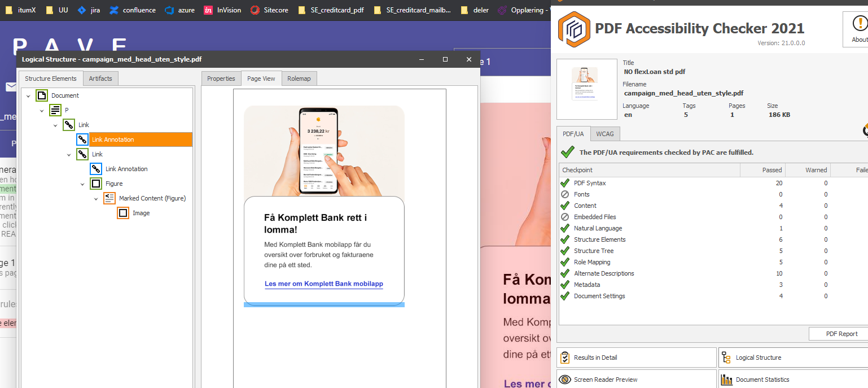Click the Document node icon in structure tree

coord(42,95)
